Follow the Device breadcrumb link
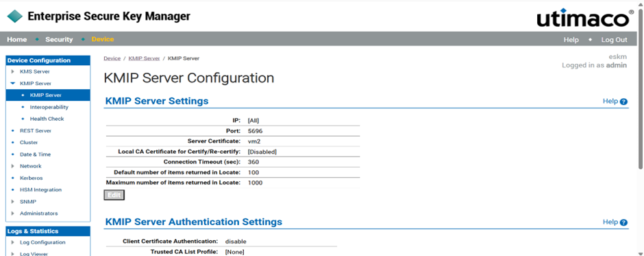 click(112, 58)
